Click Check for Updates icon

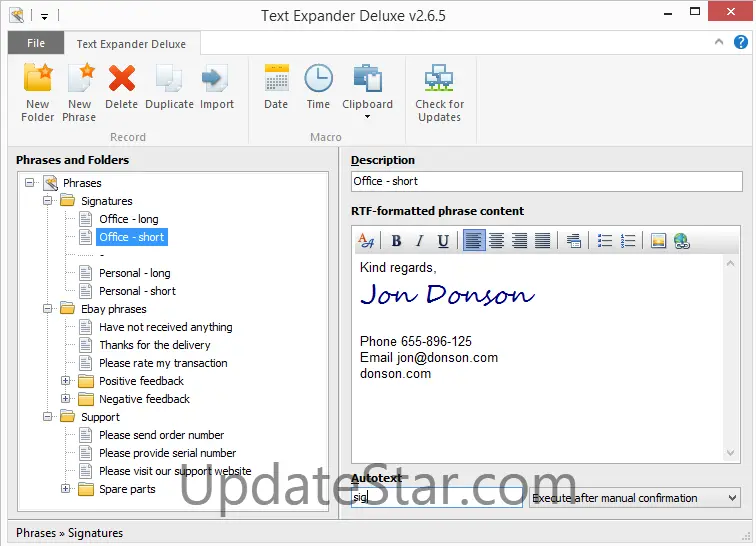[439, 78]
